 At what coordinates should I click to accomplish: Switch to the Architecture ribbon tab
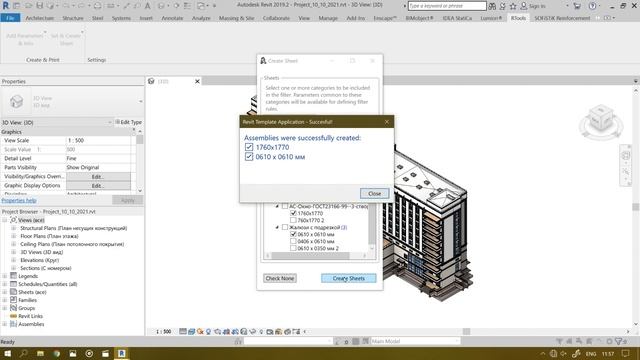pyautogui.click(x=40, y=18)
